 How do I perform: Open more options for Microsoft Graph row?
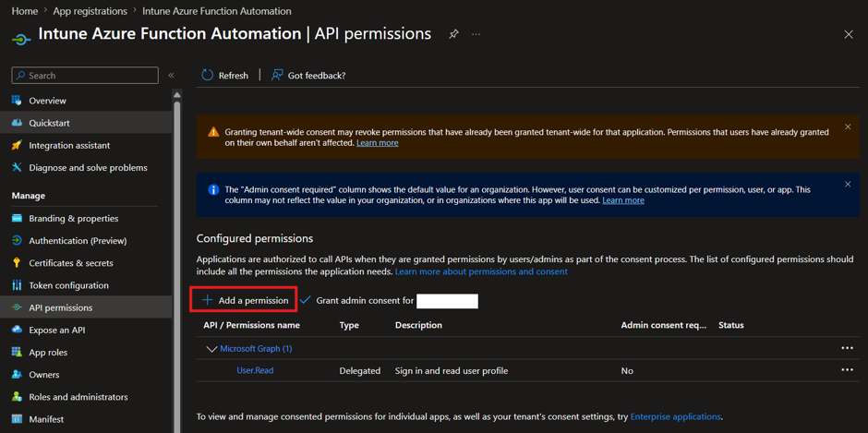click(x=847, y=348)
